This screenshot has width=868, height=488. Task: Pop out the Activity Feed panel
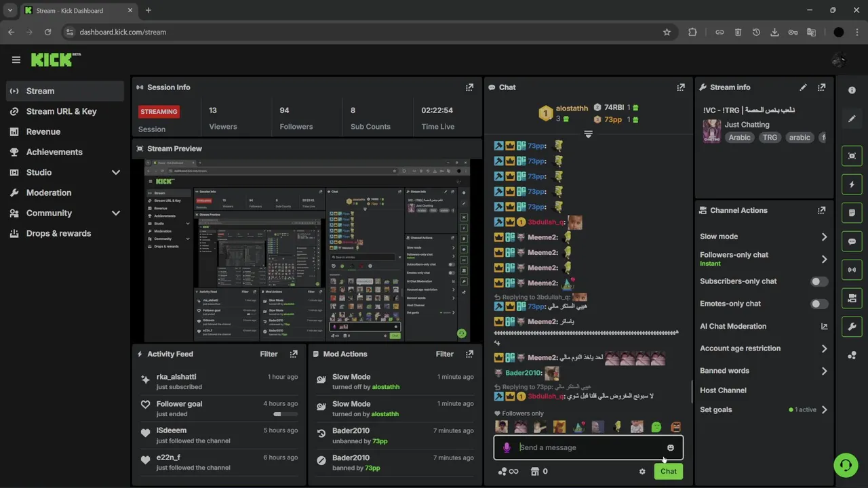click(294, 354)
